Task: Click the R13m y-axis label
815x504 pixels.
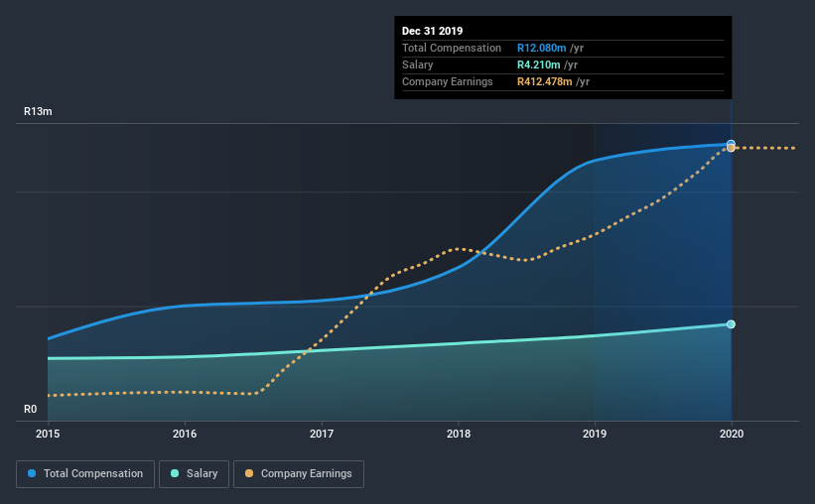Action: 38,111
